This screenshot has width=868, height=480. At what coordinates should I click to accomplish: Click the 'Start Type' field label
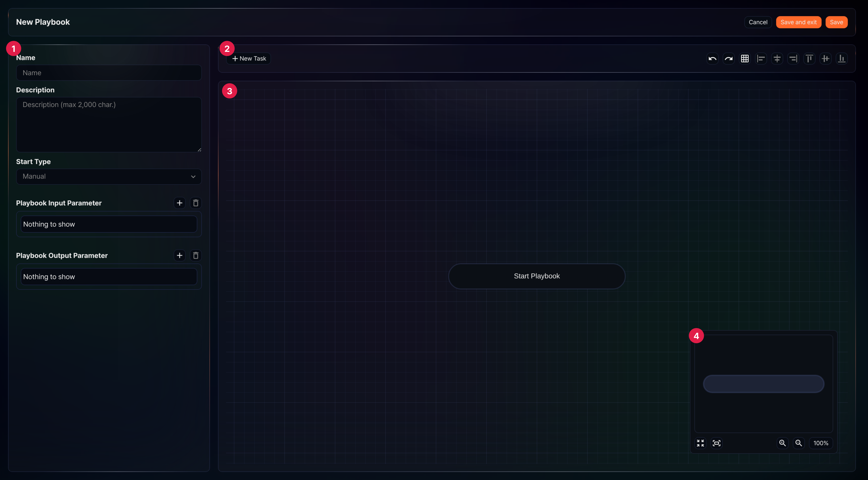33,162
